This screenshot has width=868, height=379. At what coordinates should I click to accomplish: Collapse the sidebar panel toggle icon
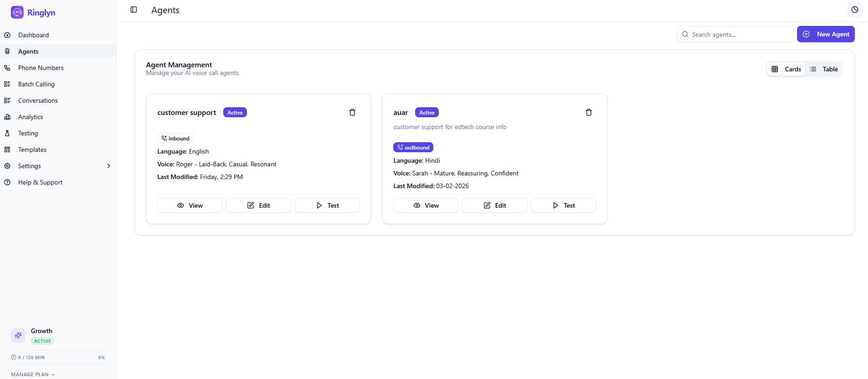134,10
